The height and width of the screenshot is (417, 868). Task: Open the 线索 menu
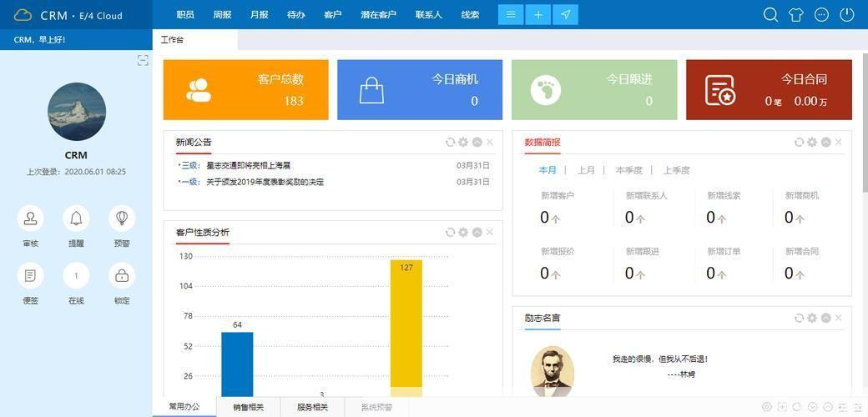(x=470, y=15)
